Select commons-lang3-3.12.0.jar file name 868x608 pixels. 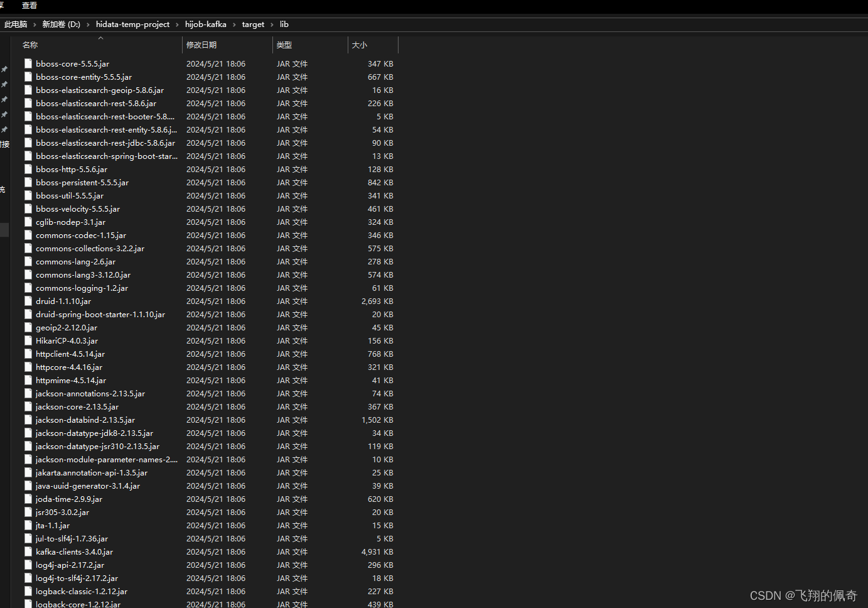83,274
